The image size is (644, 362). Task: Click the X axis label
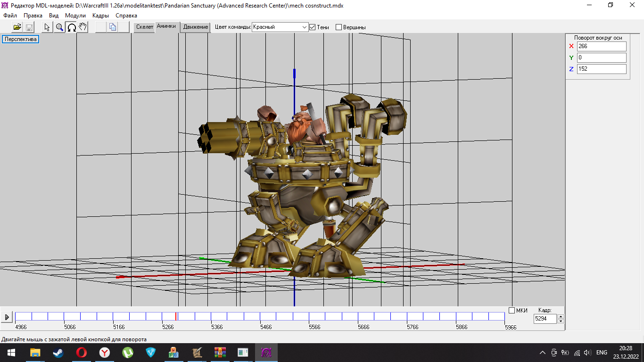[x=571, y=46]
